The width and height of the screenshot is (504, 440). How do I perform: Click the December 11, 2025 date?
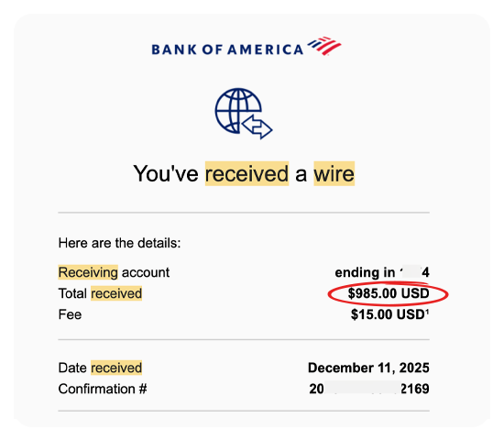368,368
